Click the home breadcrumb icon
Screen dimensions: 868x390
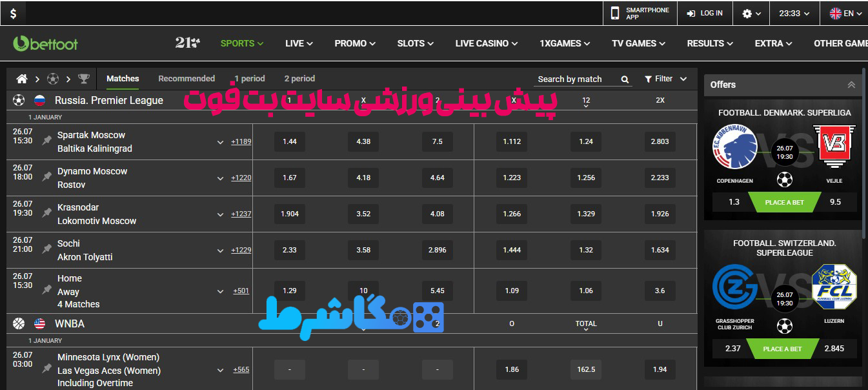tap(22, 79)
